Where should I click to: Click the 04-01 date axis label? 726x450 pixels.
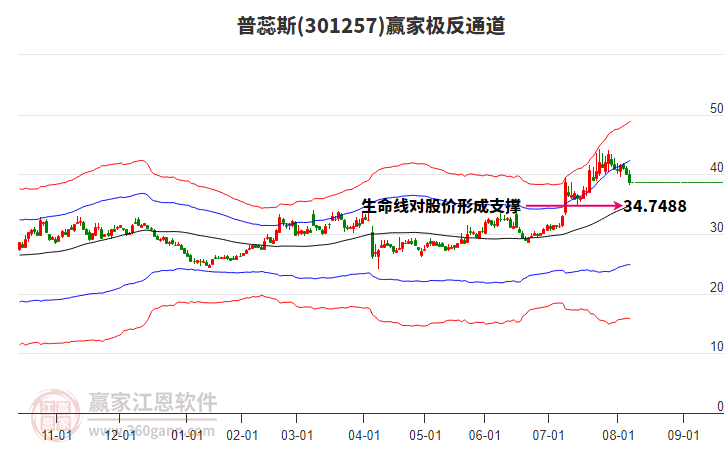364,435
